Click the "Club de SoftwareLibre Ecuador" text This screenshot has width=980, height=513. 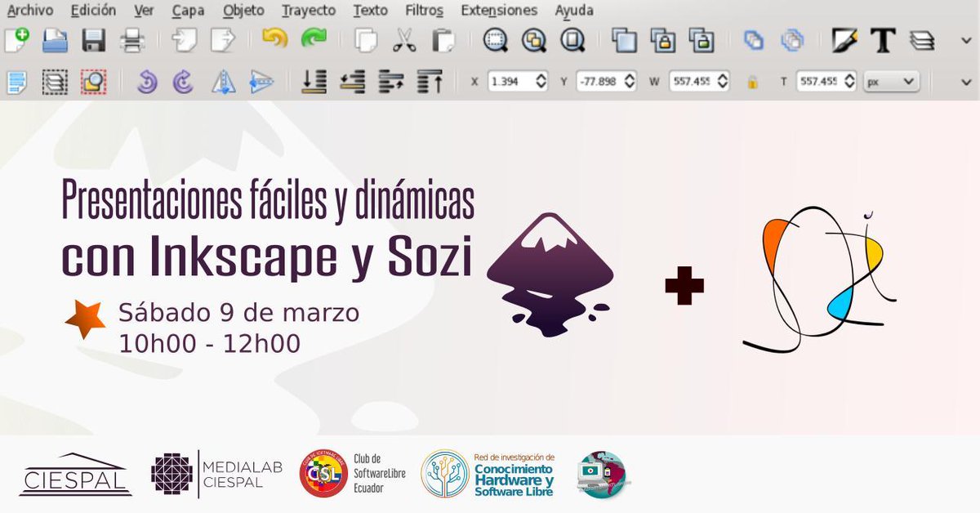click(381, 473)
